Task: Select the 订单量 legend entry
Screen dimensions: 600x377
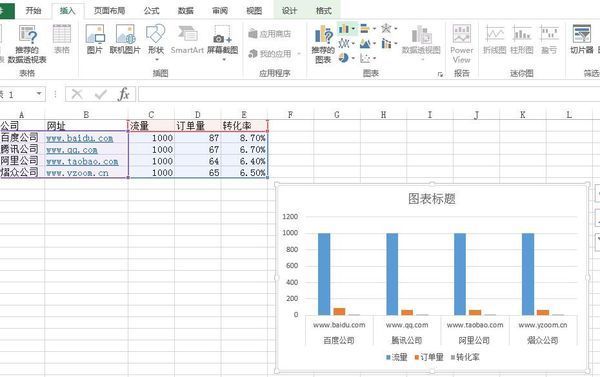Action: tap(429, 357)
